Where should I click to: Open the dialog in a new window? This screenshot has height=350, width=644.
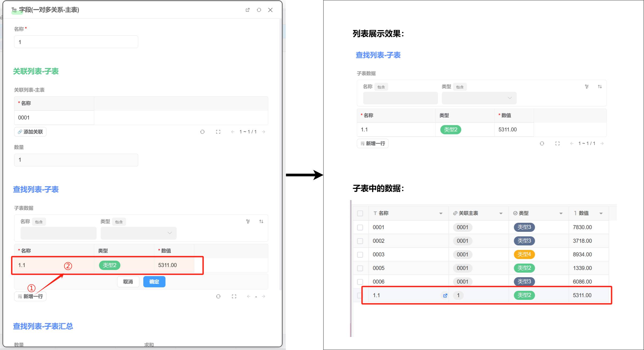pos(247,10)
